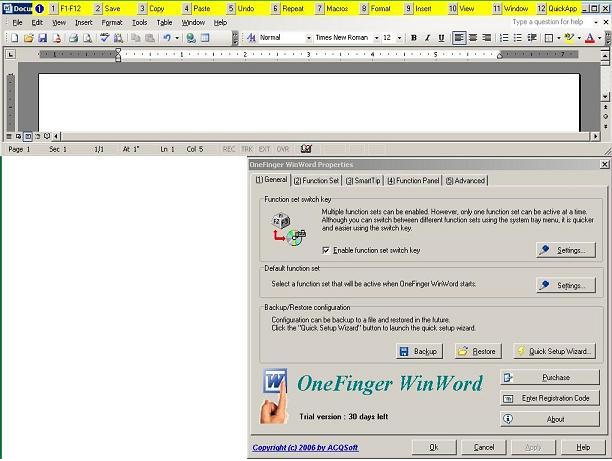Open a file with the folder icon
This screenshot has height=461, width=612.
[28, 38]
